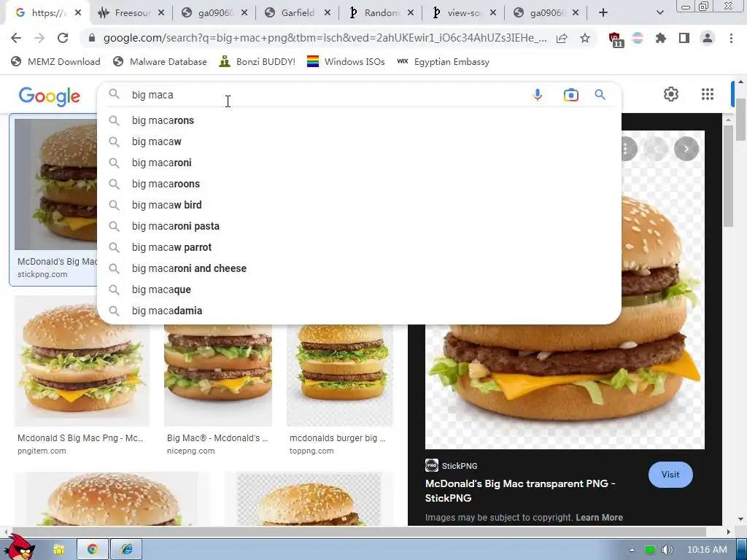This screenshot has height=560, width=747.
Task: Open the Chrome three-dot menu
Action: (731, 38)
